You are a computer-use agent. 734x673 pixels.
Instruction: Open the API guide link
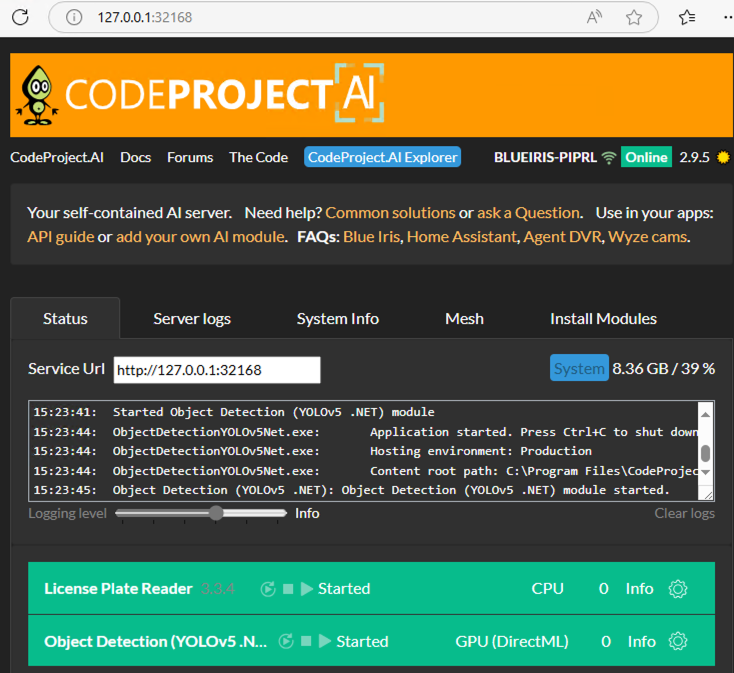pyautogui.click(x=61, y=237)
